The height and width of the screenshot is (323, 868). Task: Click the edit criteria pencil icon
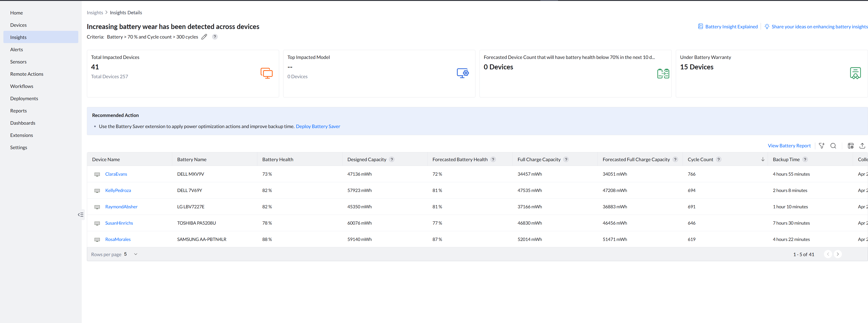pyautogui.click(x=204, y=37)
